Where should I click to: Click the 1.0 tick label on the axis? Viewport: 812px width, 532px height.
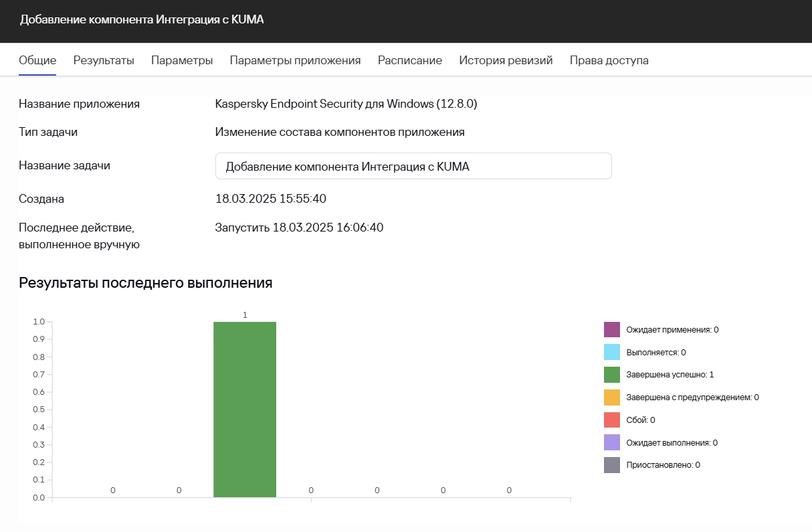tap(38, 322)
